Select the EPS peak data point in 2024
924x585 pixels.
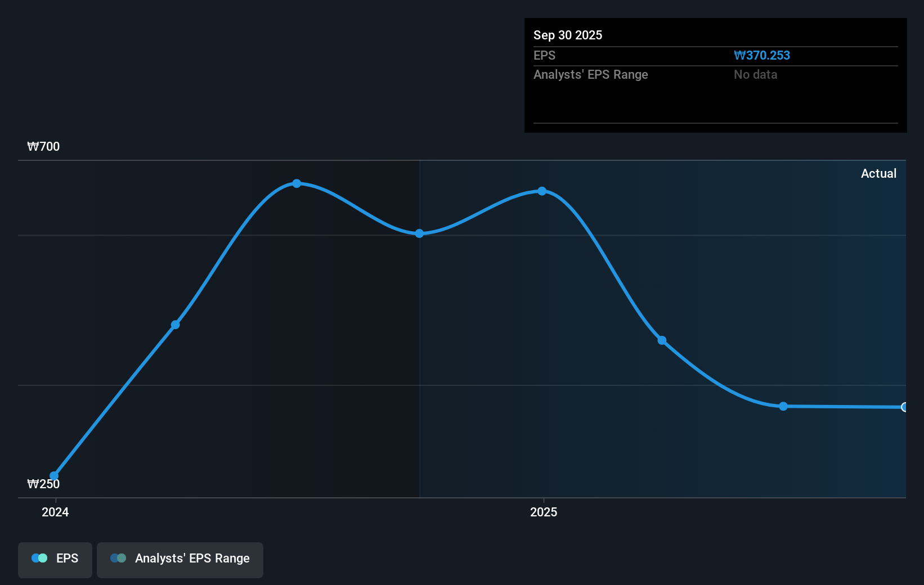[297, 183]
